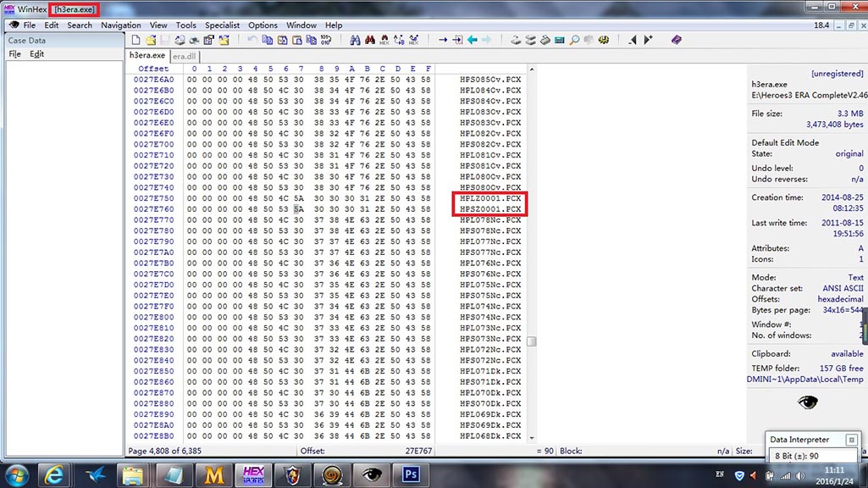Screen dimensions: 868x488
Task: Open the Search menu
Action: click(80, 25)
